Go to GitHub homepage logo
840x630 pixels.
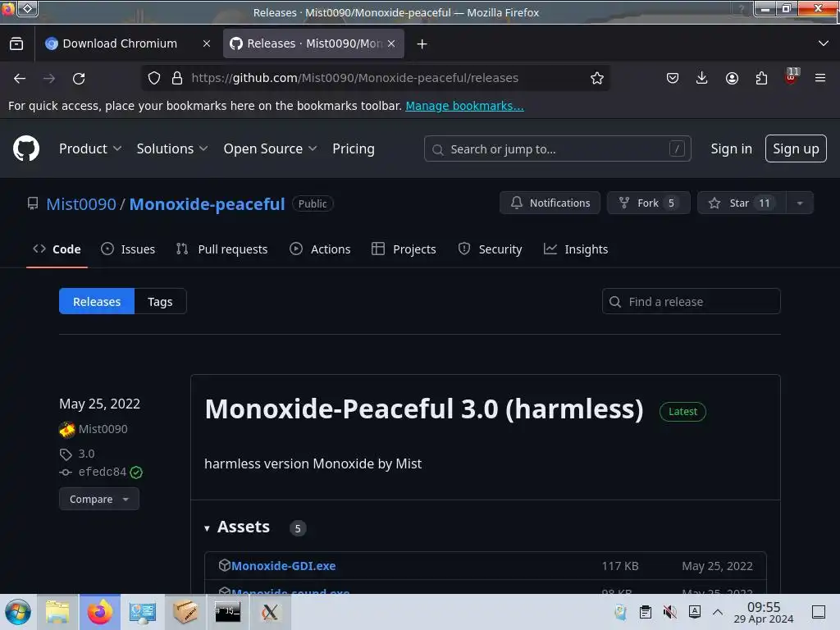[26, 148]
